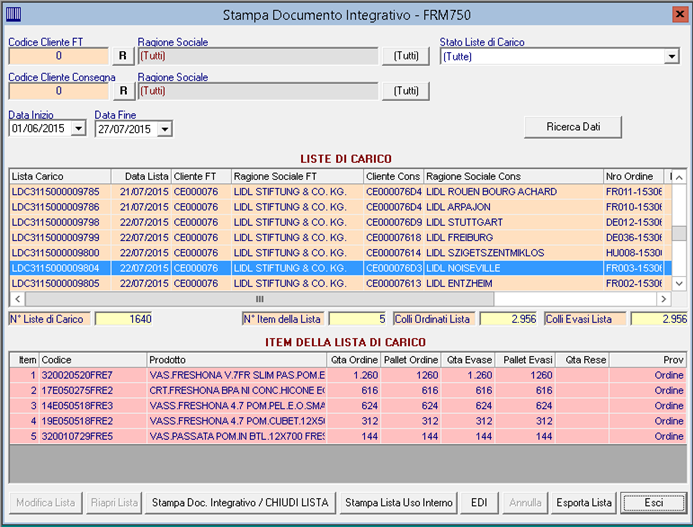Open the Data Inizio date picker arrow
The image size is (693, 527).
[79, 129]
